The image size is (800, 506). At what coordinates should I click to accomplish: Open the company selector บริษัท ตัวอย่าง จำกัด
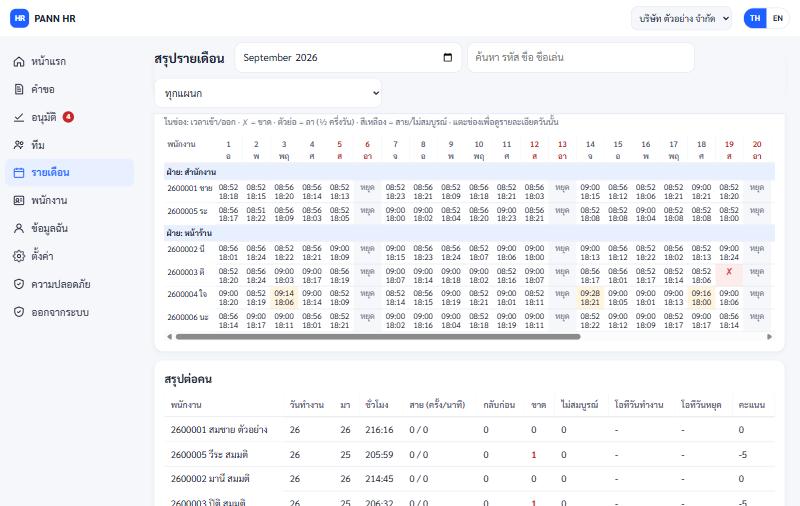(682, 18)
